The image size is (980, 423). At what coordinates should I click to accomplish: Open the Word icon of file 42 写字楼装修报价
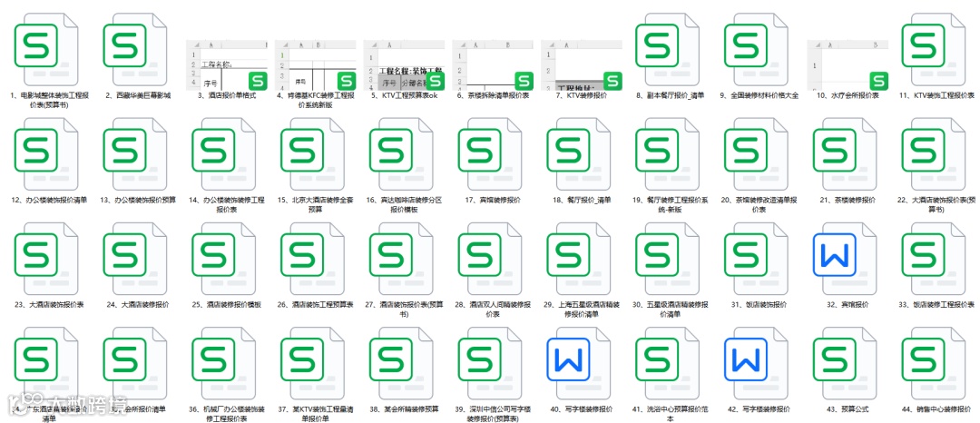[757, 364]
